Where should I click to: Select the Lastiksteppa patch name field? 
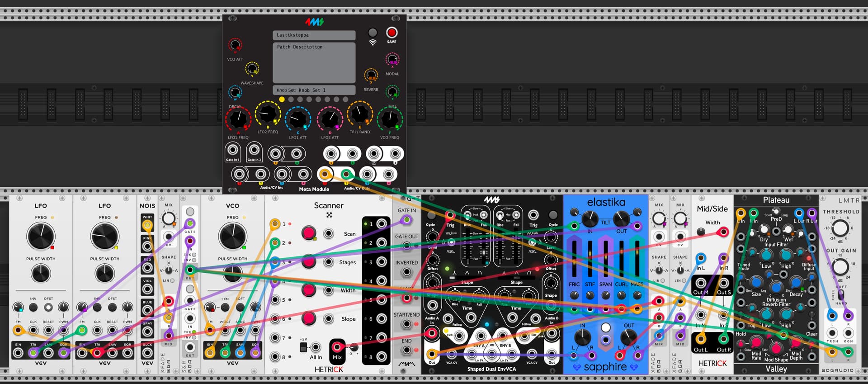click(314, 35)
